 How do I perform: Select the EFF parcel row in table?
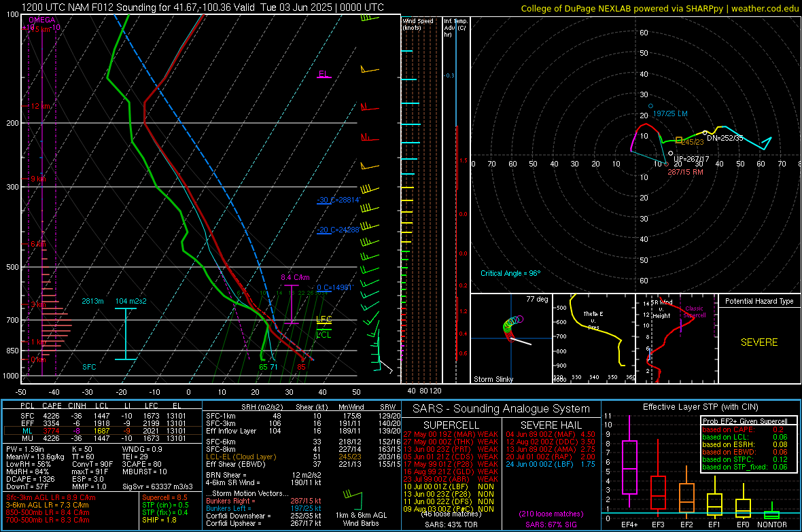103,423
